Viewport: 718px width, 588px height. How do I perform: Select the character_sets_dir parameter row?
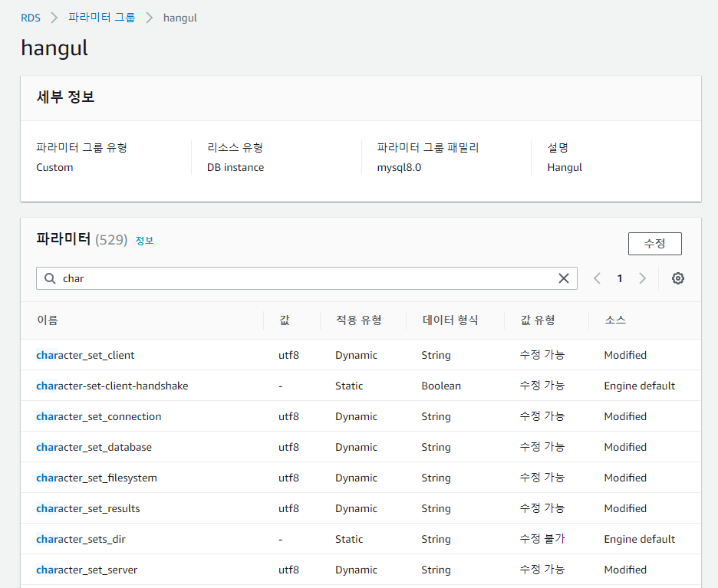[81, 539]
